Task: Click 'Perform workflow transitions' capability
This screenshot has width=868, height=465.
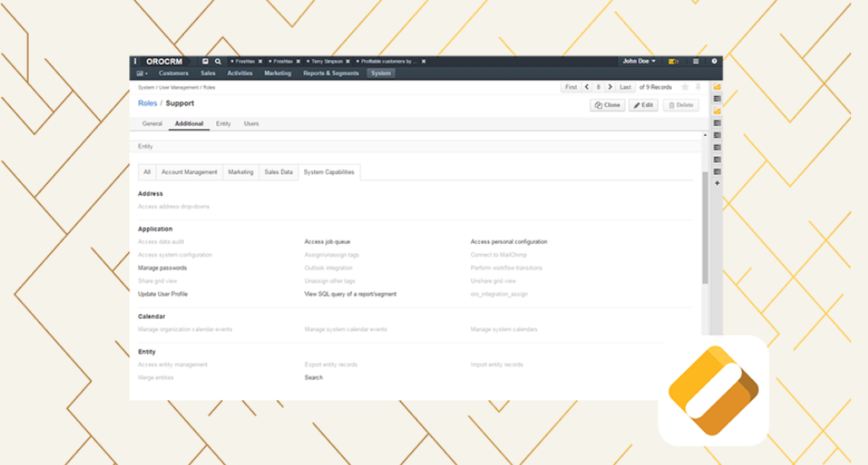Action: tap(507, 268)
